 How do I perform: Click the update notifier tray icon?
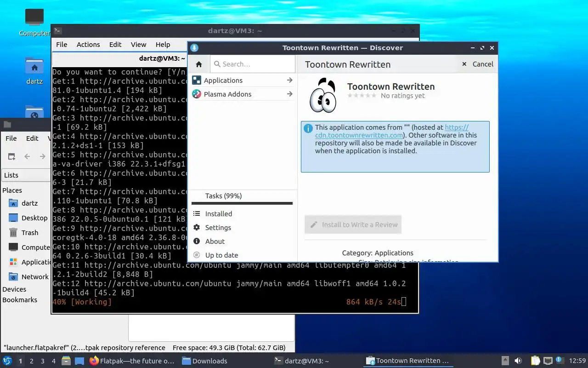[x=560, y=360]
